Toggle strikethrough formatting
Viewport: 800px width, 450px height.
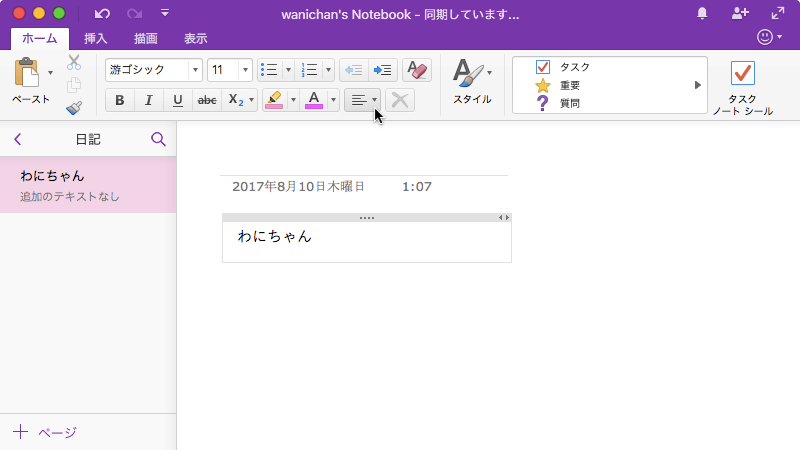[207, 100]
